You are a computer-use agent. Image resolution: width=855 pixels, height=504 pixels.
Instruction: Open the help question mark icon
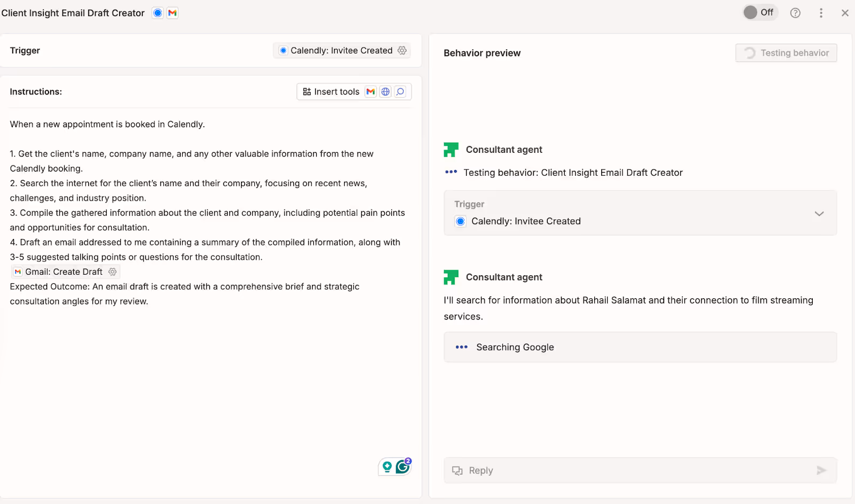[795, 13]
